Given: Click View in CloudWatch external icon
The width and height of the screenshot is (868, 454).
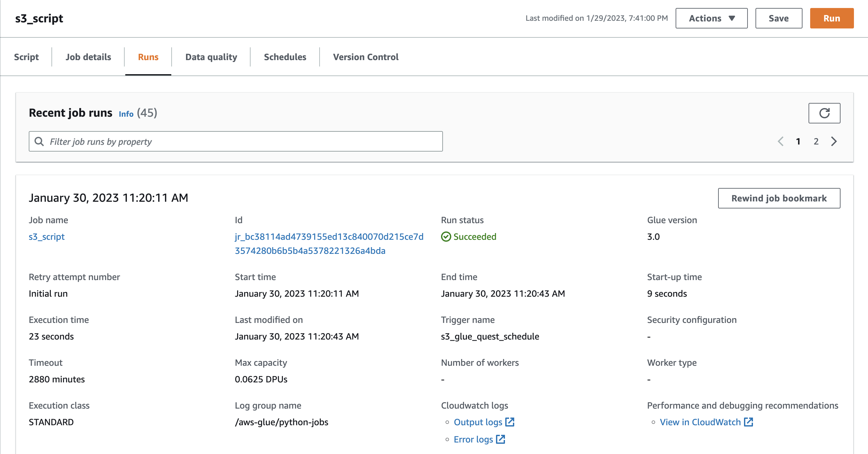Looking at the screenshot, I should 748,422.
